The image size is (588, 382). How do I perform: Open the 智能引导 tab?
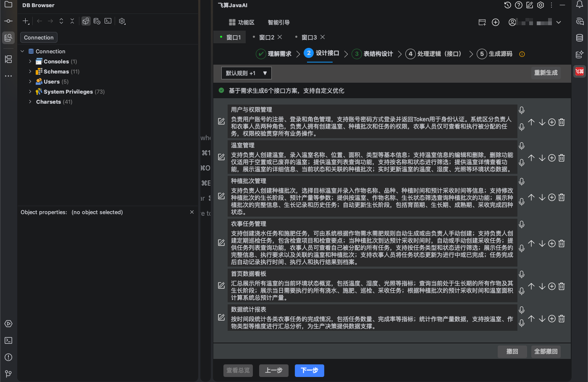pos(279,22)
